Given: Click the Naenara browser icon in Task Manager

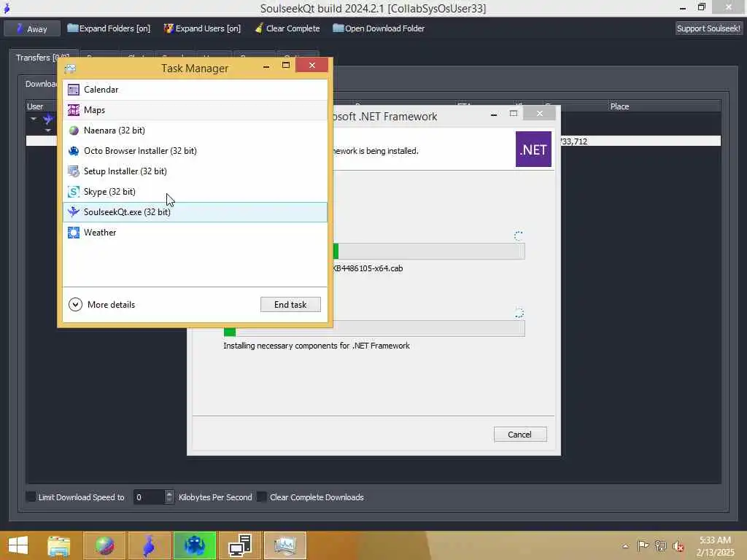Looking at the screenshot, I should 74,131.
